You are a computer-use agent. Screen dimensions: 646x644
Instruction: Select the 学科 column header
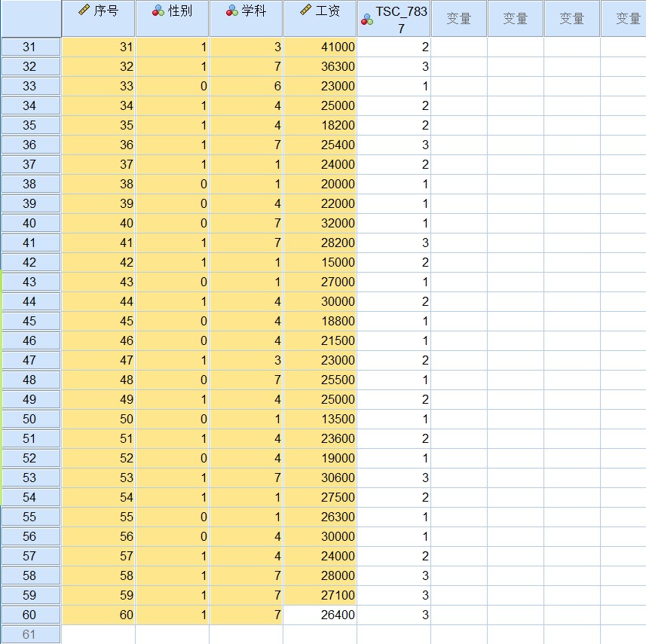(246, 19)
